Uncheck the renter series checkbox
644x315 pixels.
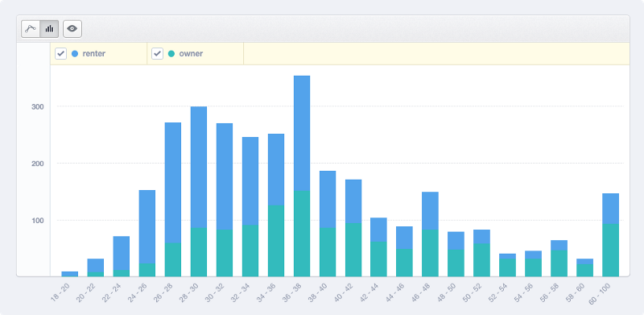(x=61, y=53)
